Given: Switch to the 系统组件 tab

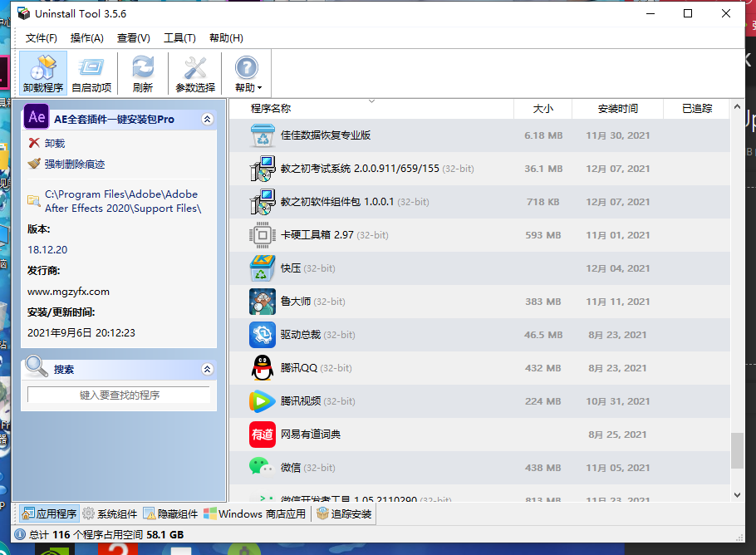Looking at the screenshot, I should 110,514.
